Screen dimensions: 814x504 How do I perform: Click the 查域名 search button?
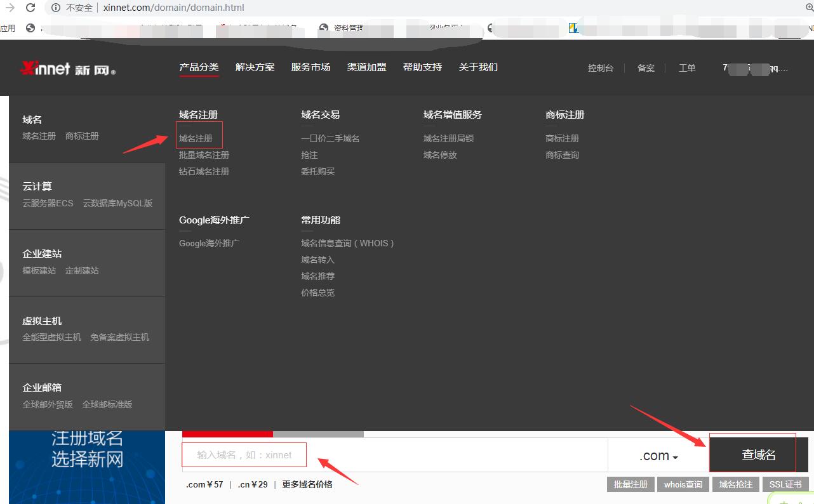759,454
